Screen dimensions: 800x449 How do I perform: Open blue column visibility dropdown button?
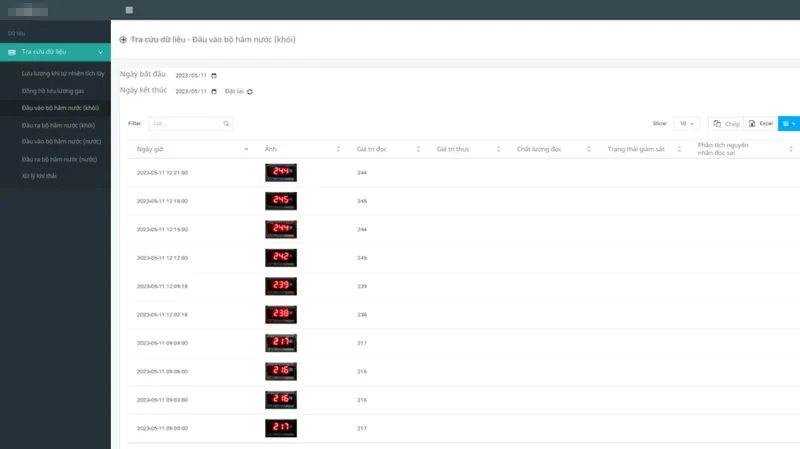coord(789,123)
